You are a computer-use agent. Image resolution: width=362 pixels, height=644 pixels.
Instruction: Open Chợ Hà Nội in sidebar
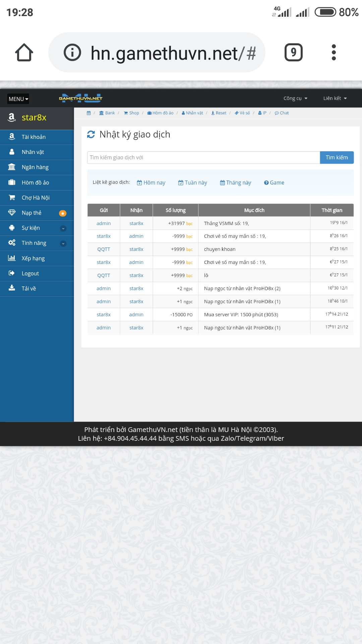[37, 198]
